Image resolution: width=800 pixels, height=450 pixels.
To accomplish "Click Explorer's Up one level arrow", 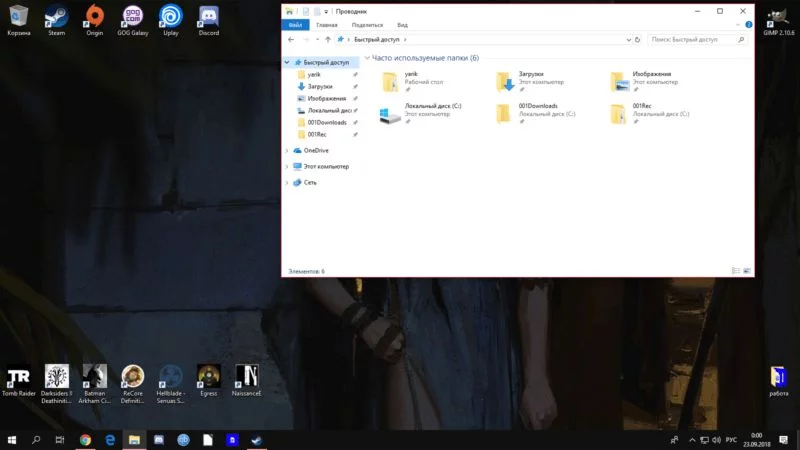I will coord(328,39).
